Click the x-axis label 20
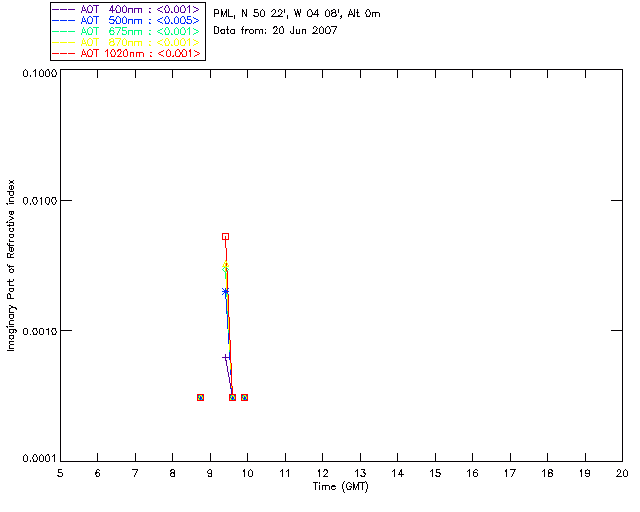 [622, 473]
